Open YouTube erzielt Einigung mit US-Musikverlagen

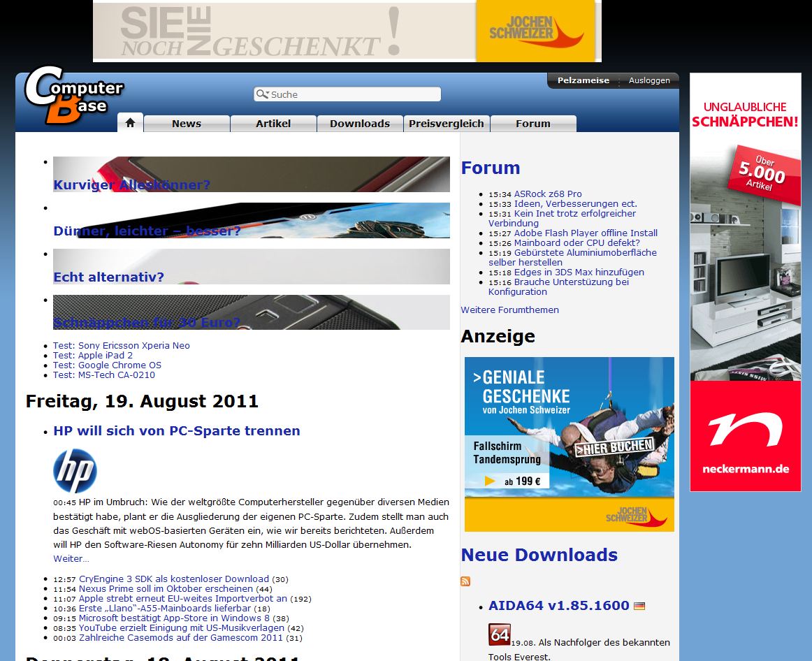[x=181, y=628]
